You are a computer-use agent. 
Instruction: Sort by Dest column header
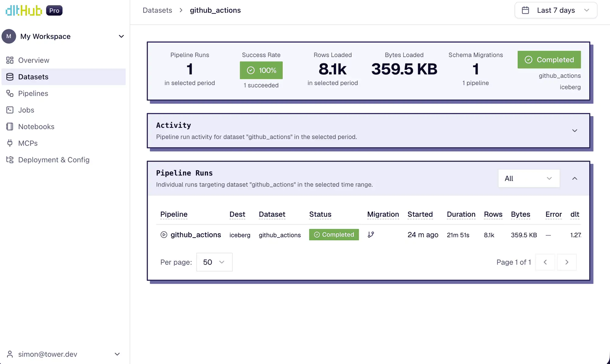tap(237, 214)
